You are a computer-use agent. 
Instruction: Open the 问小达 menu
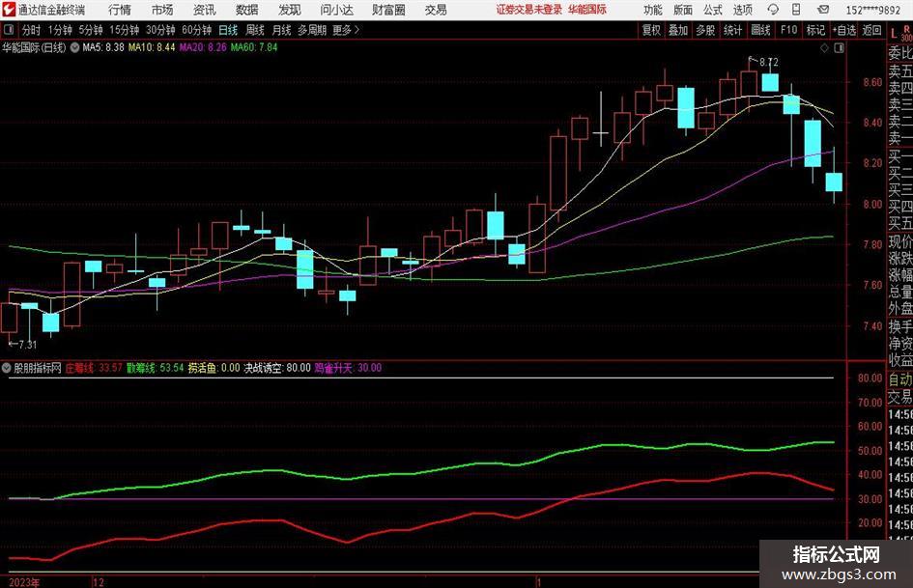[336, 10]
